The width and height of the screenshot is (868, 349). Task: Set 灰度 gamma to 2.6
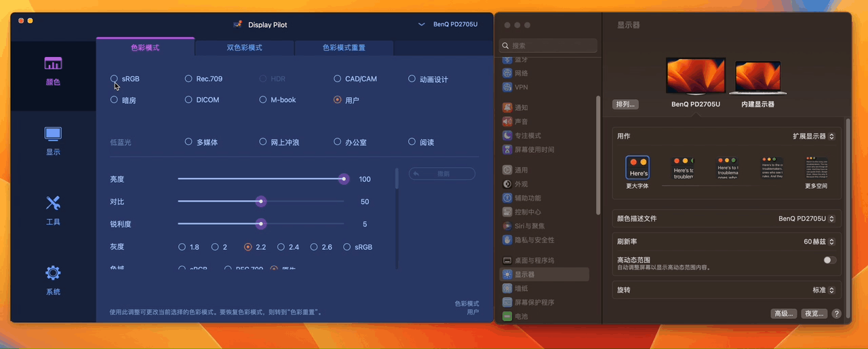314,247
